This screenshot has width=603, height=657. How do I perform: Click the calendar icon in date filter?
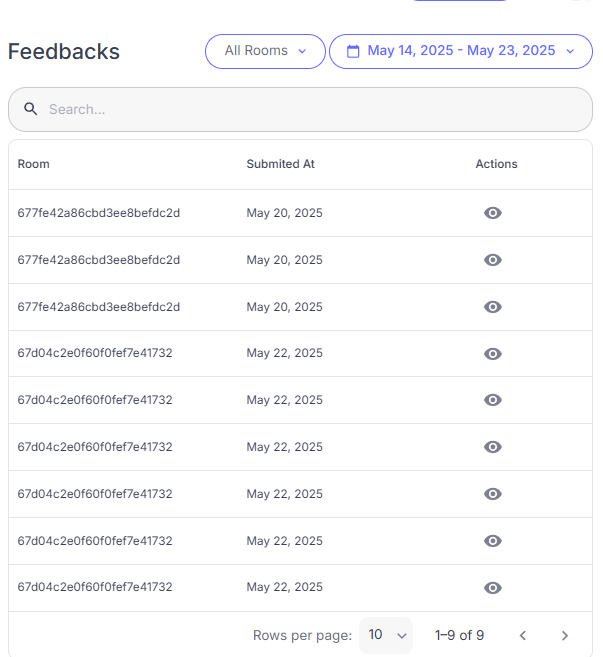[352, 51]
